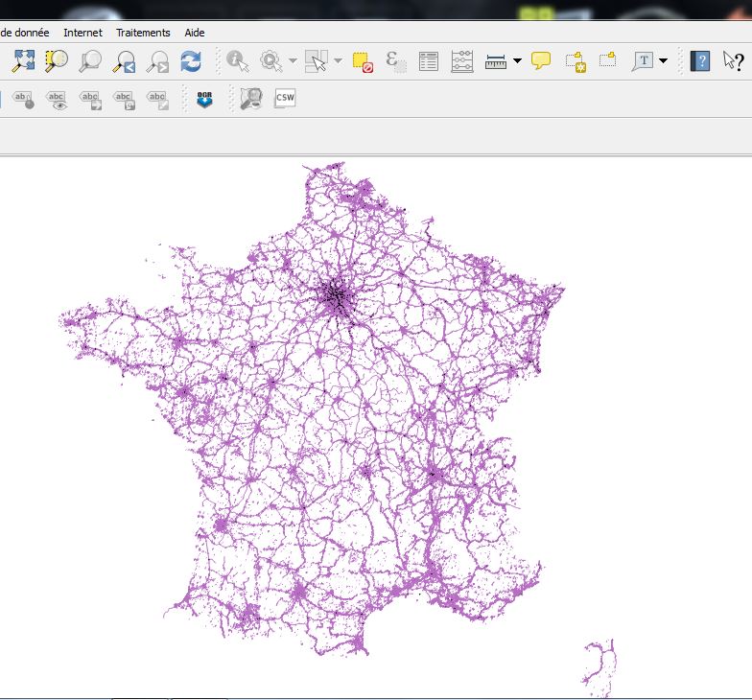Activate the Select Features tool

[x=317, y=61]
